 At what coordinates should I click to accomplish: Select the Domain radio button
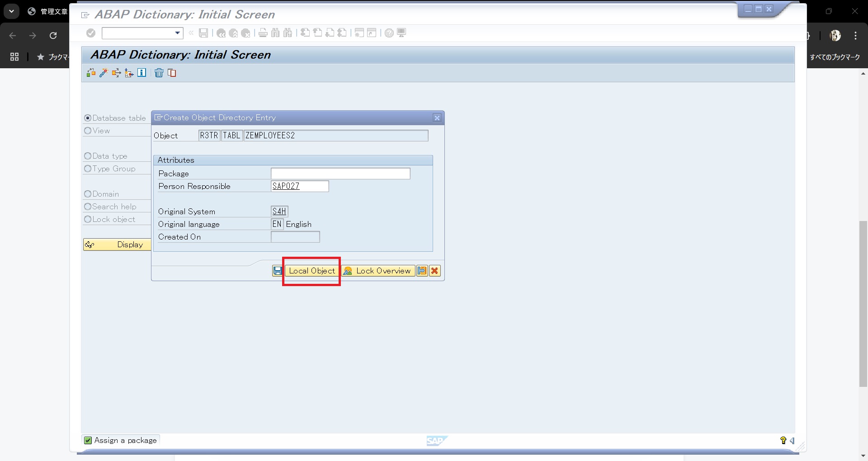click(88, 194)
